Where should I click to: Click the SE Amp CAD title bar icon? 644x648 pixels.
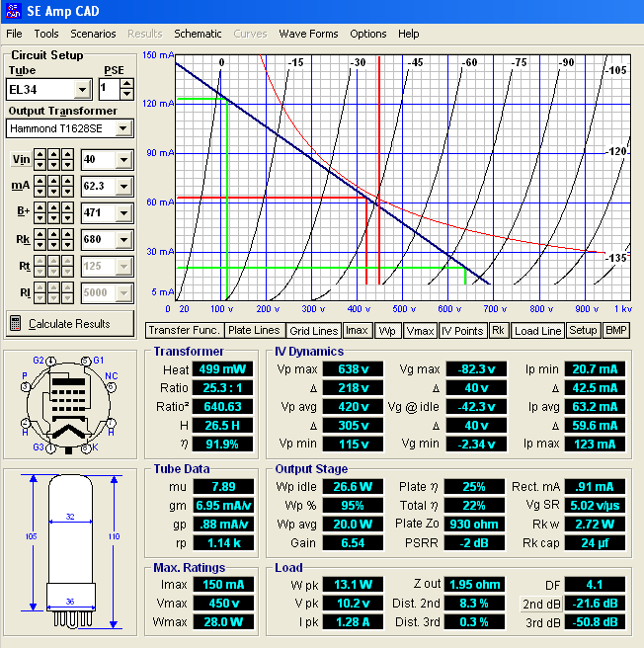(x=13, y=11)
